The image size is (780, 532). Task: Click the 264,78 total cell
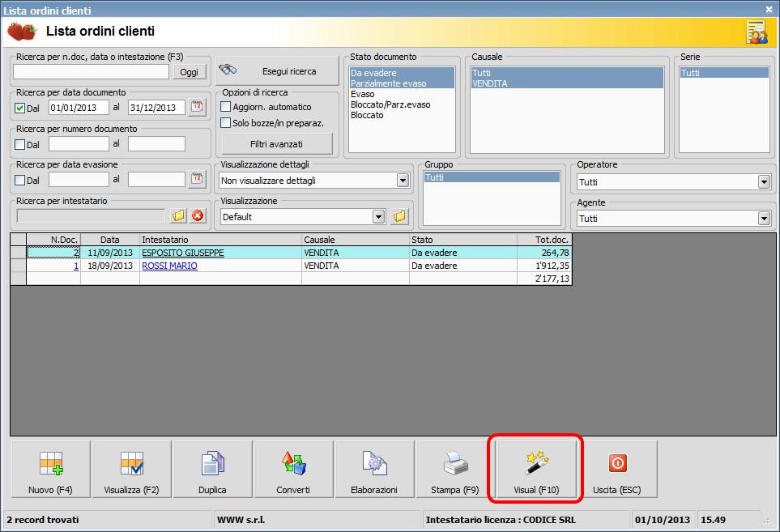(x=545, y=253)
